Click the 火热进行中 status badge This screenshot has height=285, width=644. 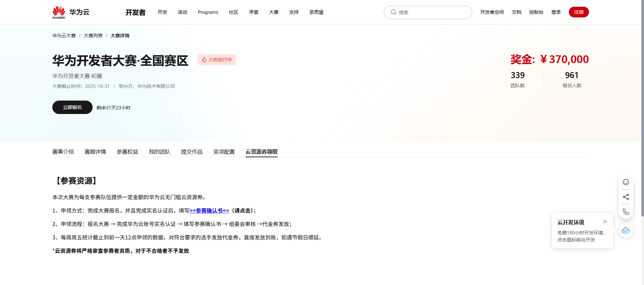(217, 60)
